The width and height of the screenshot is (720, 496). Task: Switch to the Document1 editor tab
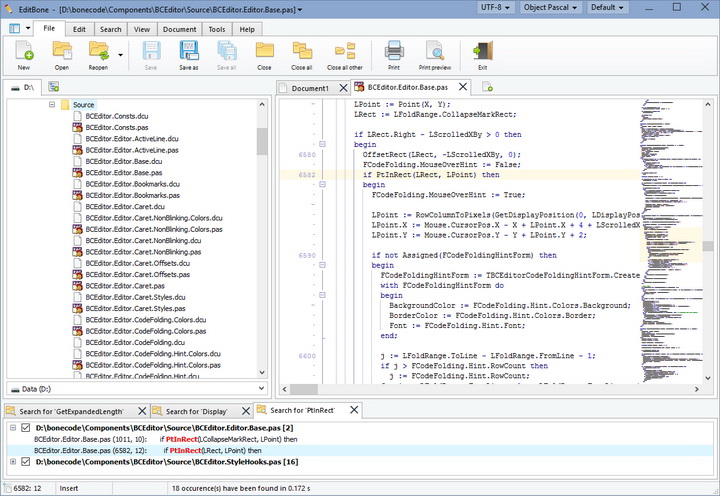coord(310,88)
